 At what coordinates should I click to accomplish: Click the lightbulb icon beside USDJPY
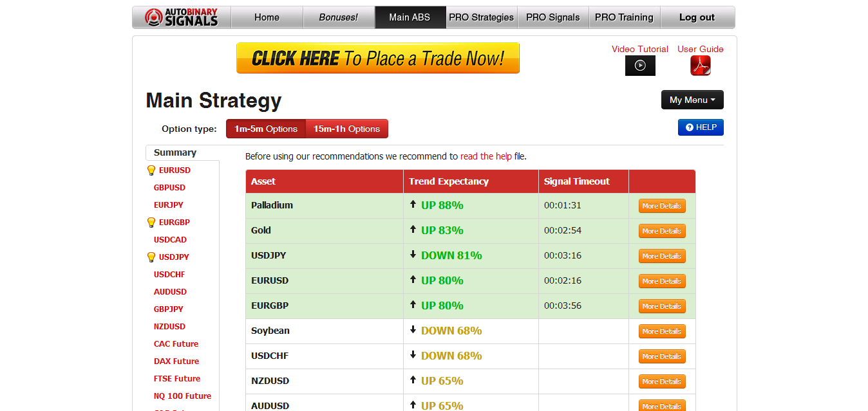[151, 257]
